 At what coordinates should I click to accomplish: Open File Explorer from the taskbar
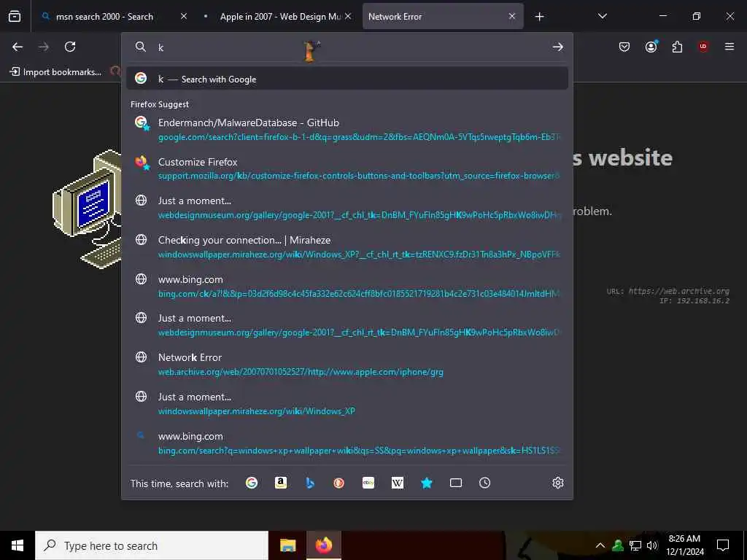click(287, 545)
